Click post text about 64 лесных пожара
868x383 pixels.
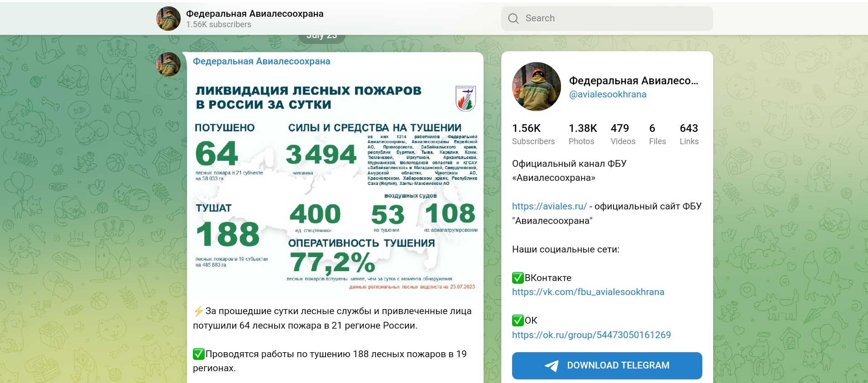pos(332,318)
